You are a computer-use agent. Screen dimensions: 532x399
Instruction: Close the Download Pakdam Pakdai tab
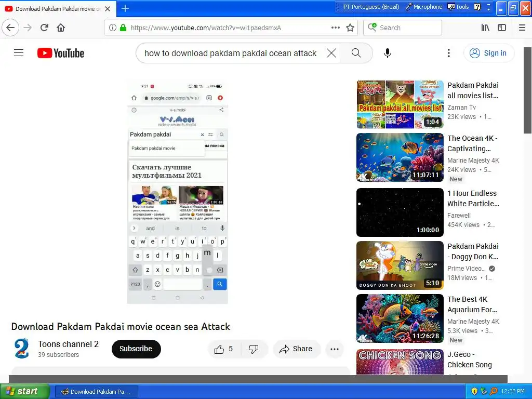[x=108, y=9]
